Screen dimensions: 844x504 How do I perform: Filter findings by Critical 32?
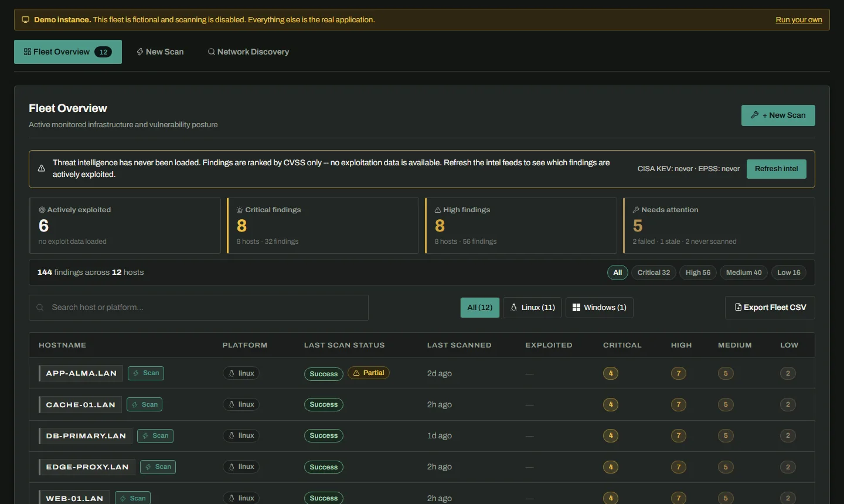(654, 273)
